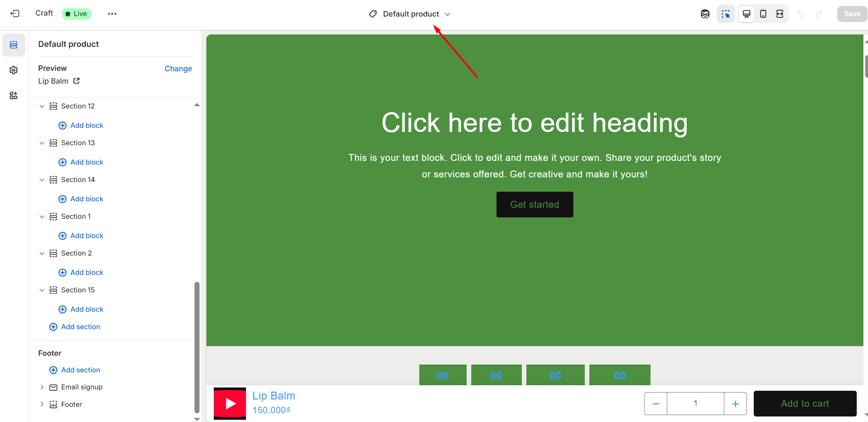Image resolution: width=868 pixels, height=422 pixels.
Task: Open the App embeds icon in sidebar
Action: pos(14,96)
